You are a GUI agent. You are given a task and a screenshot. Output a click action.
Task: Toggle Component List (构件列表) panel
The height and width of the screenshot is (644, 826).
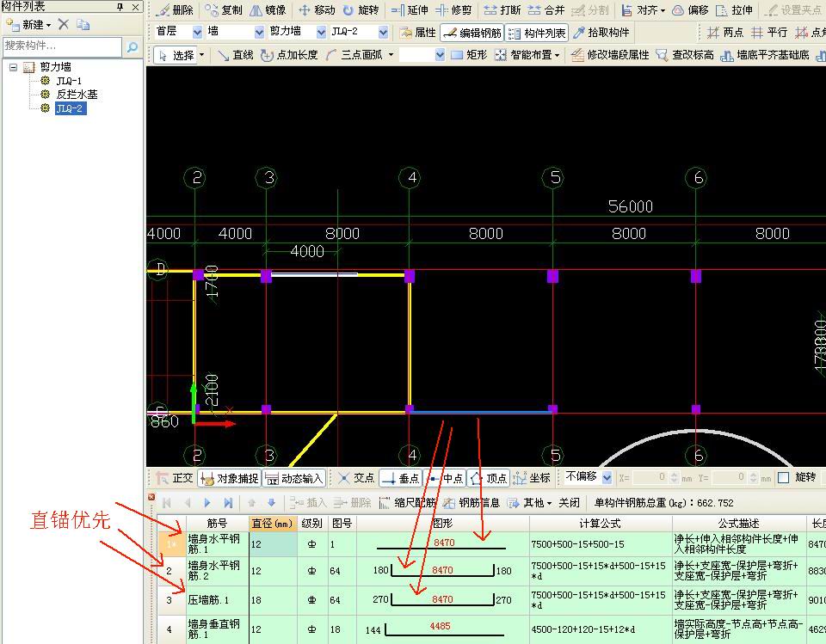coord(537,33)
